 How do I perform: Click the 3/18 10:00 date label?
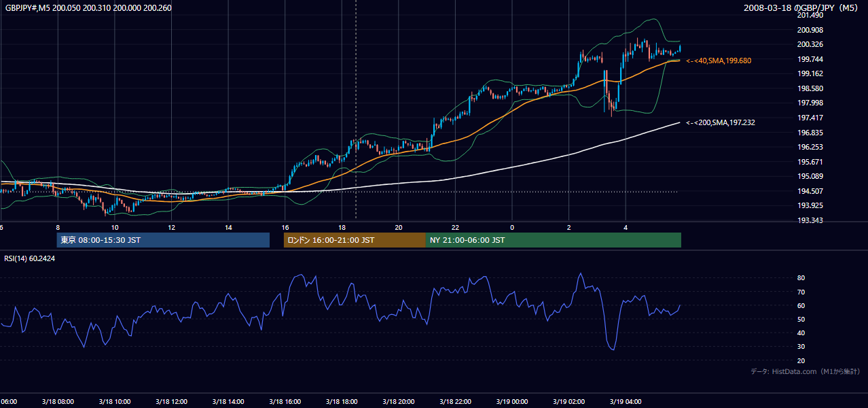pyautogui.click(x=114, y=402)
